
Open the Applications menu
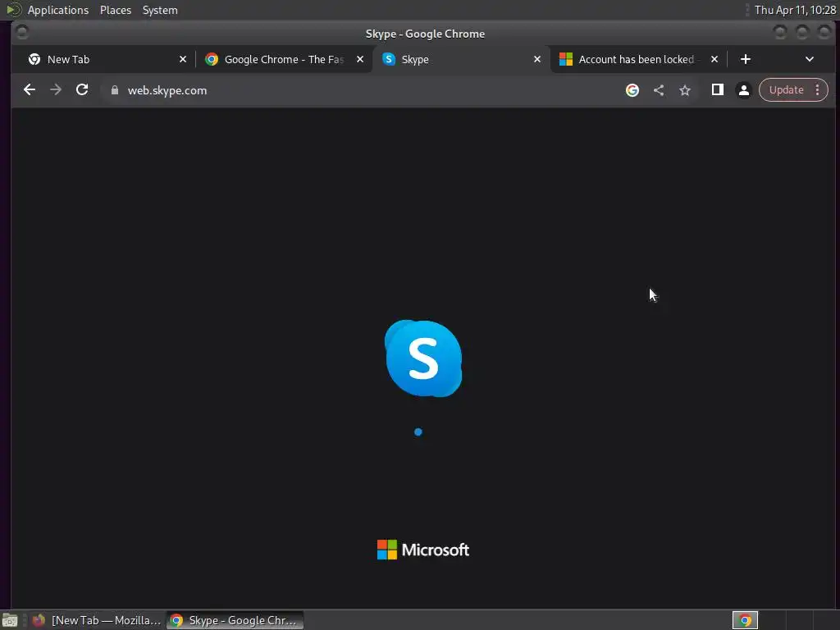click(x=58, y=10)
